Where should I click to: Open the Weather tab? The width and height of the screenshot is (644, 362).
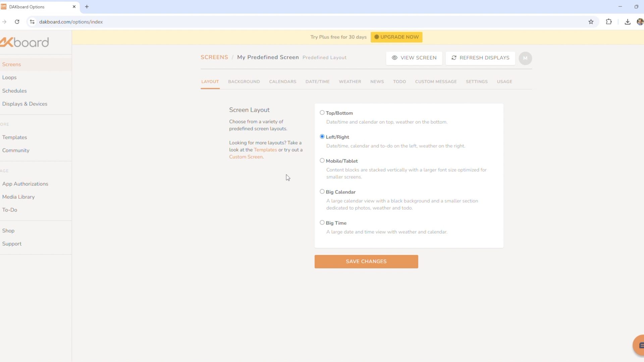click(x=350, y=81)
